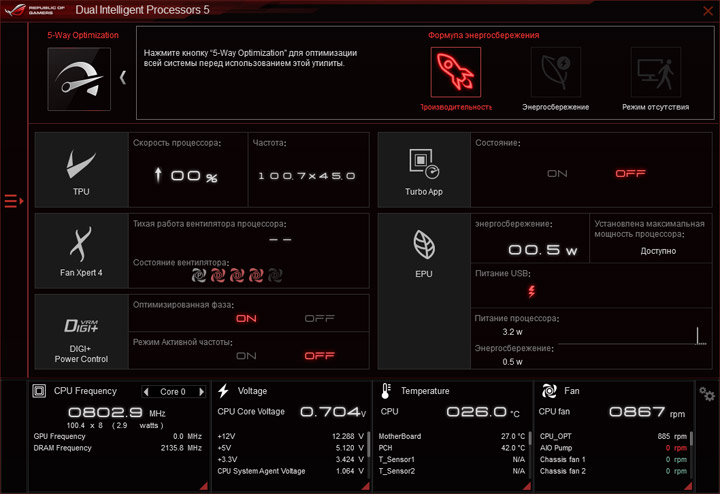Set Режим Активной частоты to OFF
Viewport: 720px width, 494px height.
coord(320,356)
